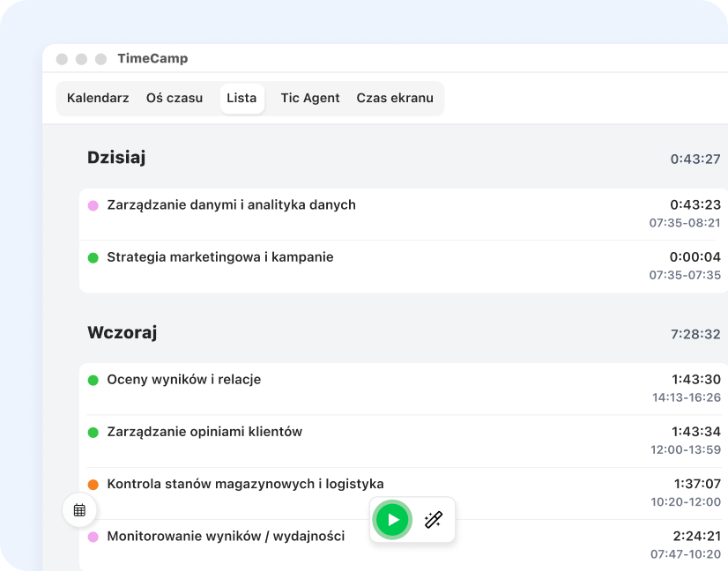
Task: Open the Oś czasu tab
Action: (x=175, y=98)
